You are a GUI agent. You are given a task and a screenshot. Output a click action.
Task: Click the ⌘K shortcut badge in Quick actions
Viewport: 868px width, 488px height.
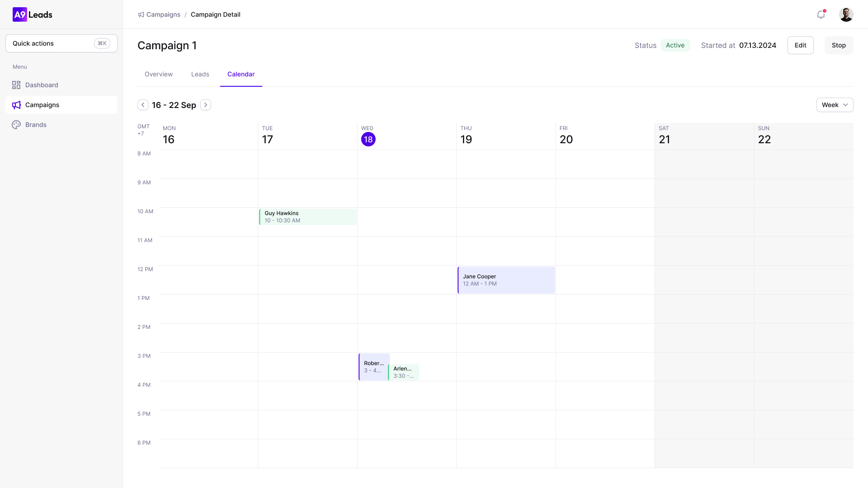pos(102,43)
